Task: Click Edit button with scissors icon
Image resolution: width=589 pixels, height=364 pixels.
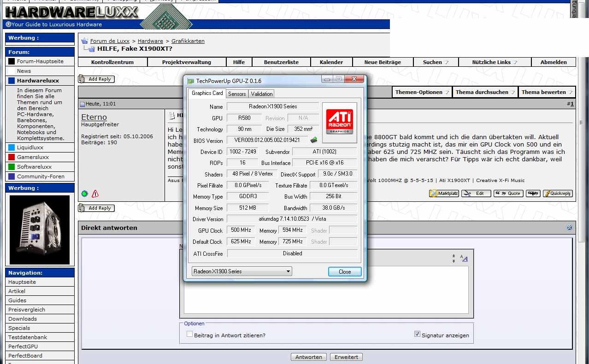Action: tap(476, 194)
